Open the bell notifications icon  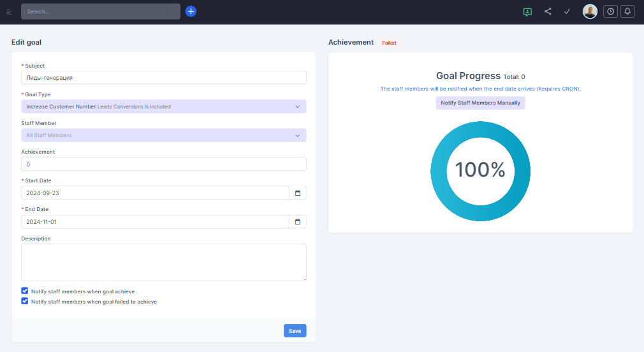coord(627,11)
